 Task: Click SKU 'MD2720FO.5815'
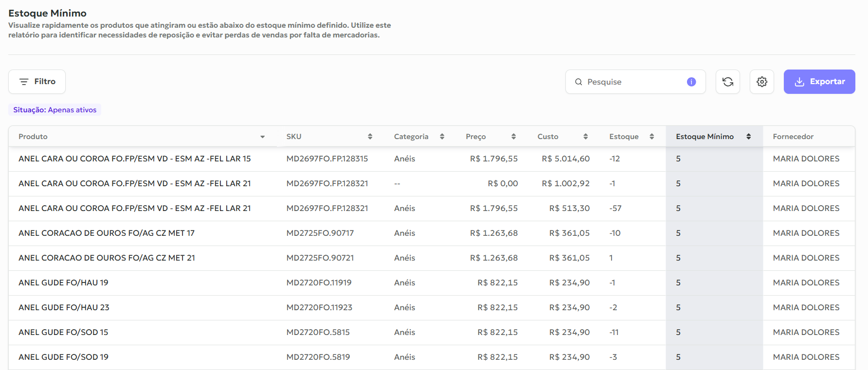pyautogui.click(x=318, y=332)
